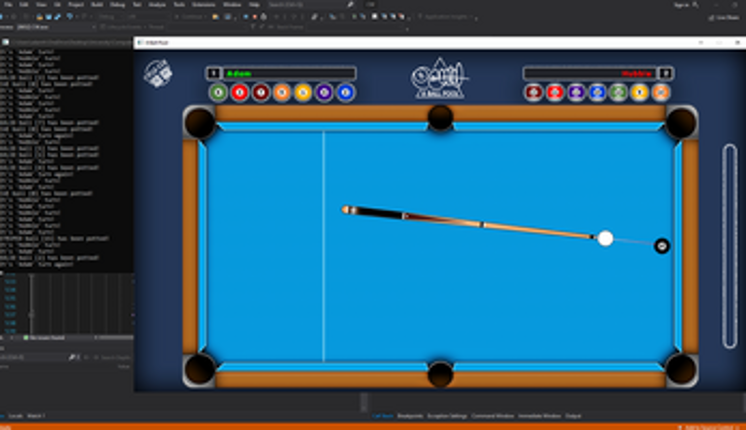
Task: Click the dice logo in game's top-left corner
Action: coord(158,73)
